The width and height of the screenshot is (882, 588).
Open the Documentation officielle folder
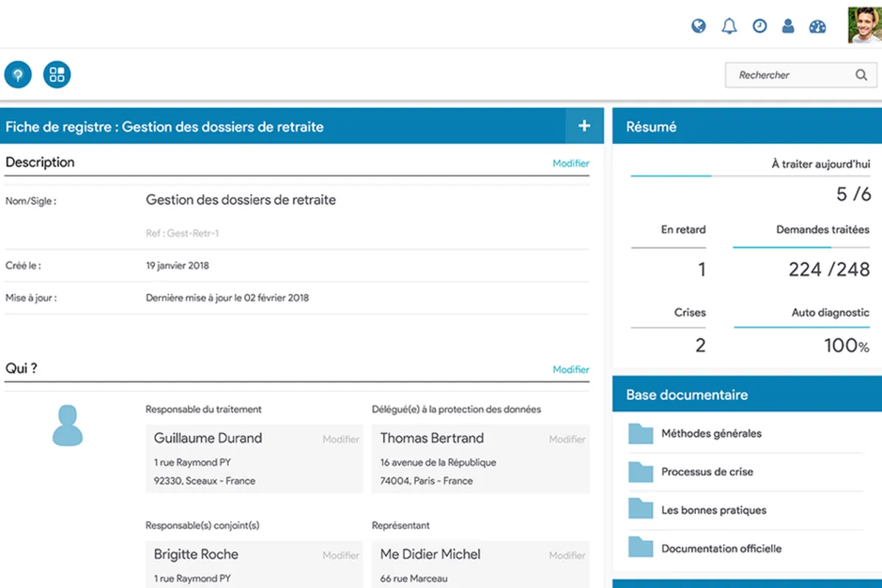(721, 548)
